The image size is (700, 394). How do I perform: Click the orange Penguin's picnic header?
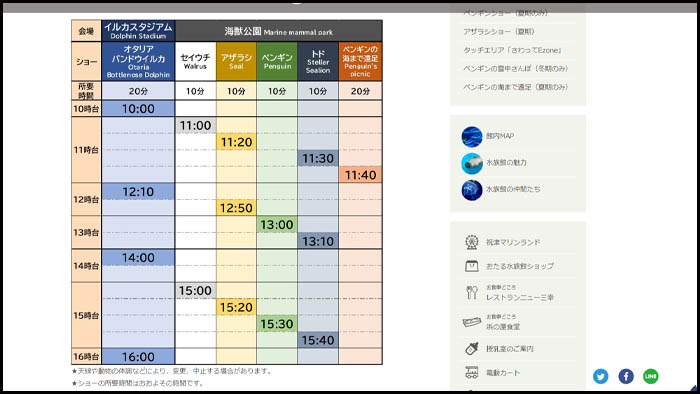[x=360, y=62]
